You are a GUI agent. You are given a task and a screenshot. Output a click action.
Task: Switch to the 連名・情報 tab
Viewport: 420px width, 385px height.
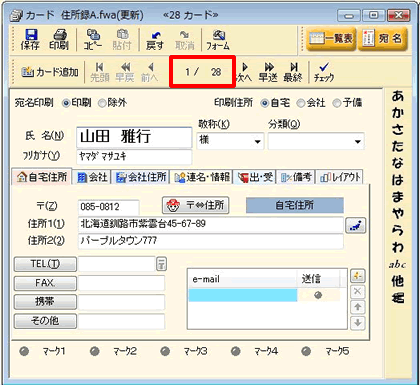pyautogui.click(x=202, y=177)
